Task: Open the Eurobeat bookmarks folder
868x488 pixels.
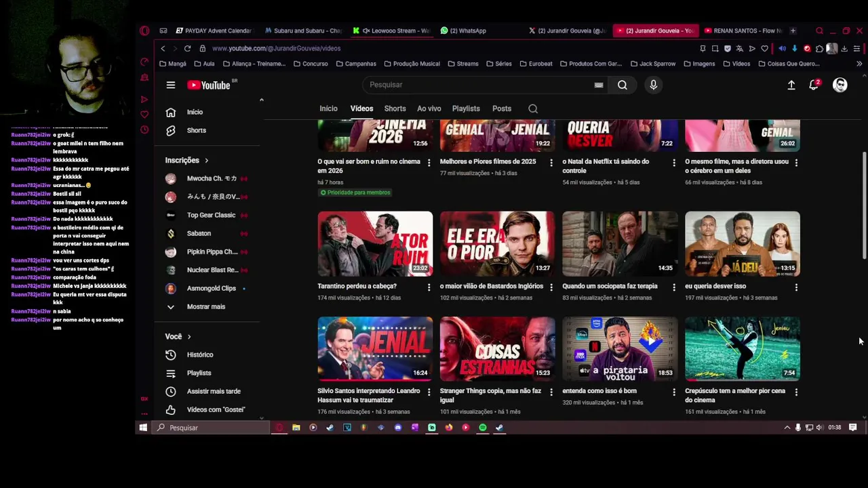Action: pos(535,64)
